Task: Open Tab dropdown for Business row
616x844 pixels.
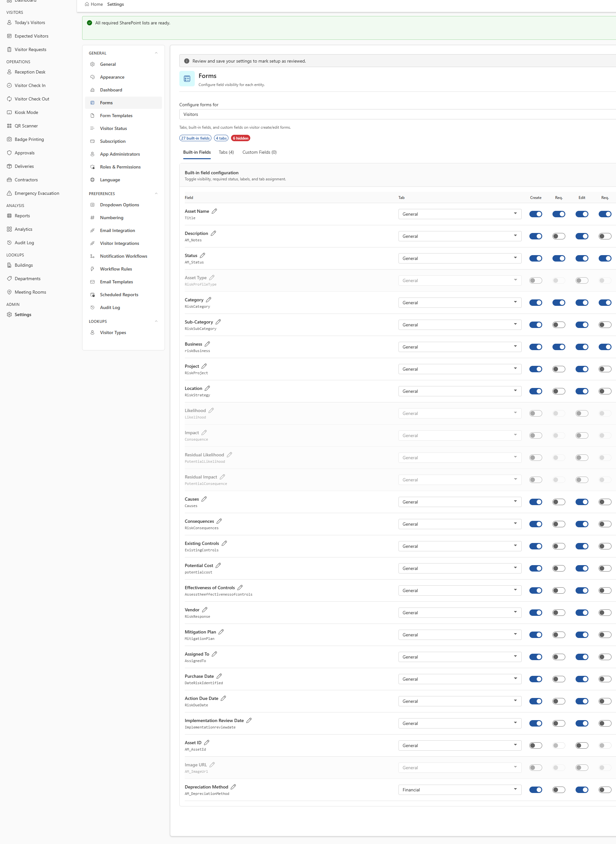Action: tap(460, 347)
